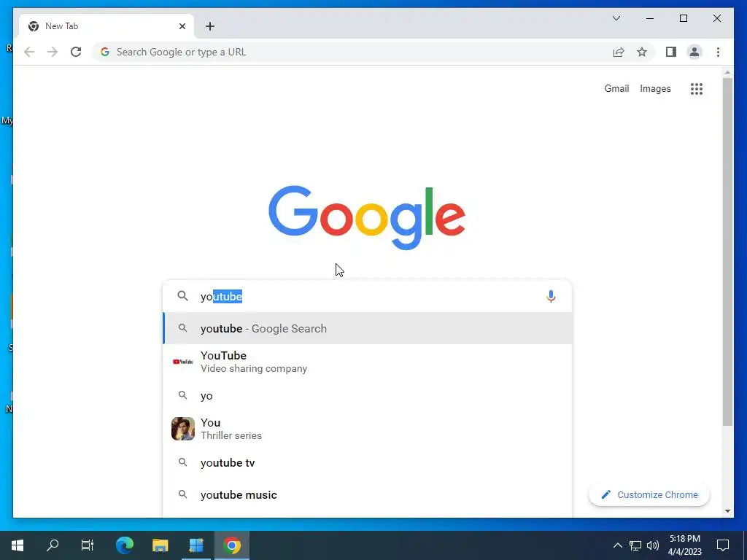Click the taskbar clock showing 5:18 PM
Image resolution: width=747 pixels, height=560 pixels.
tap(685, 545)
